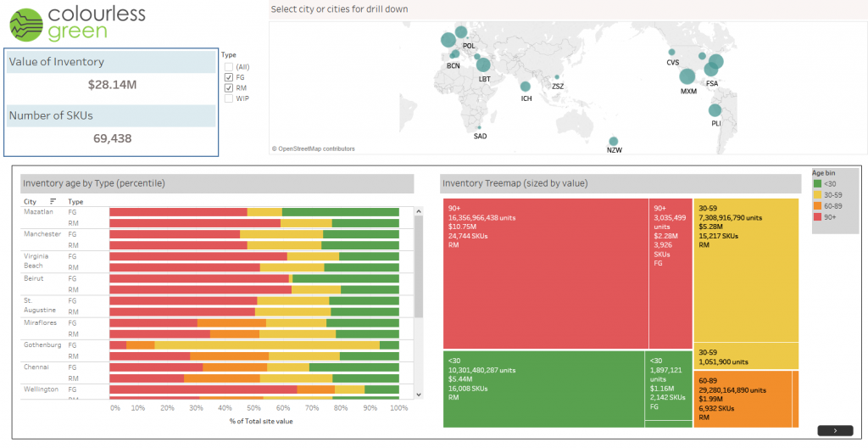
Task: Select the SAD map dot
Action: point(479,127)
